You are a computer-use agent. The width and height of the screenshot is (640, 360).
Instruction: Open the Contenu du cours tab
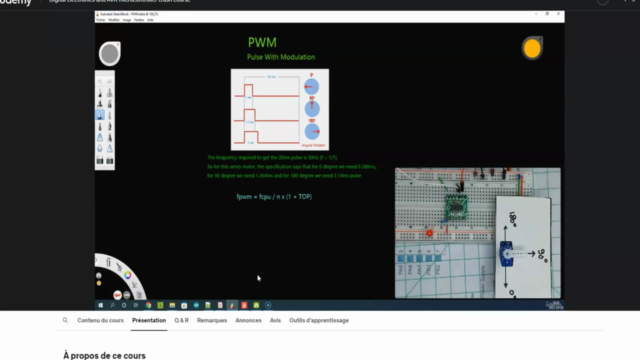tap(100, 320)
